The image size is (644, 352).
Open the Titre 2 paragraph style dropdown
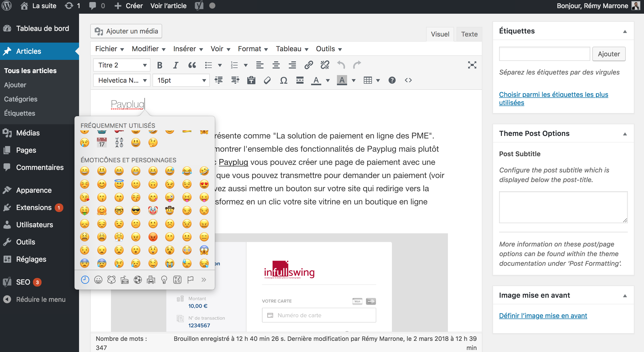[122, 65]
